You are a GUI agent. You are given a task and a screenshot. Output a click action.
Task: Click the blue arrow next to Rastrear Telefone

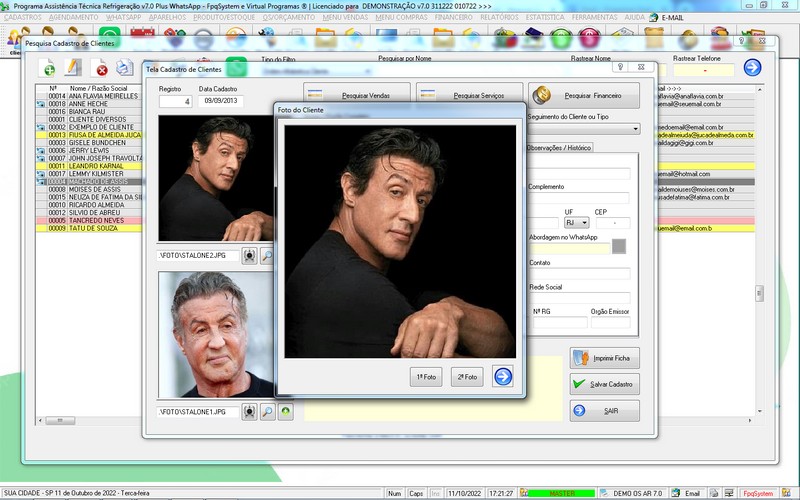(752, 68)
